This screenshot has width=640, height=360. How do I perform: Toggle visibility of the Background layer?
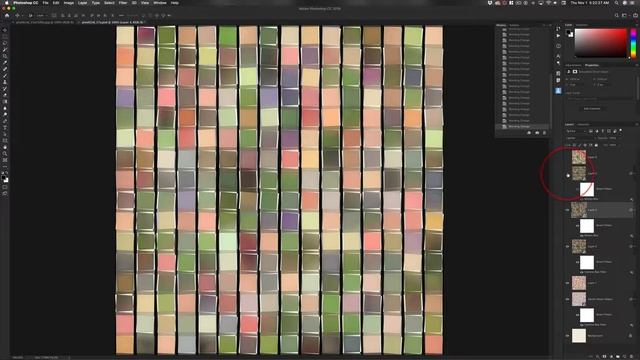click(x=567, y=336)
